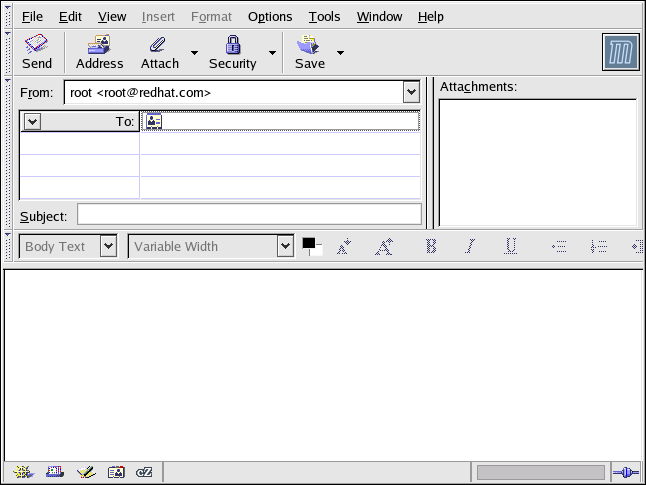The width and height of the screenshot is (646, 485).
Task: Expand the From account dropdown
Action: pyautogui.click(x=411, y=92)
